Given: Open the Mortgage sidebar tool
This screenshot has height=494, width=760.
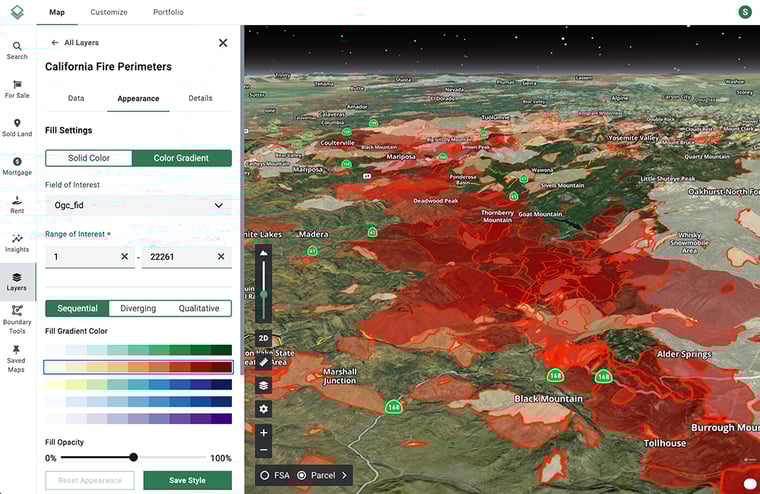Looking at the screenshot, I should pyautogui.click(x=17, y=166).
